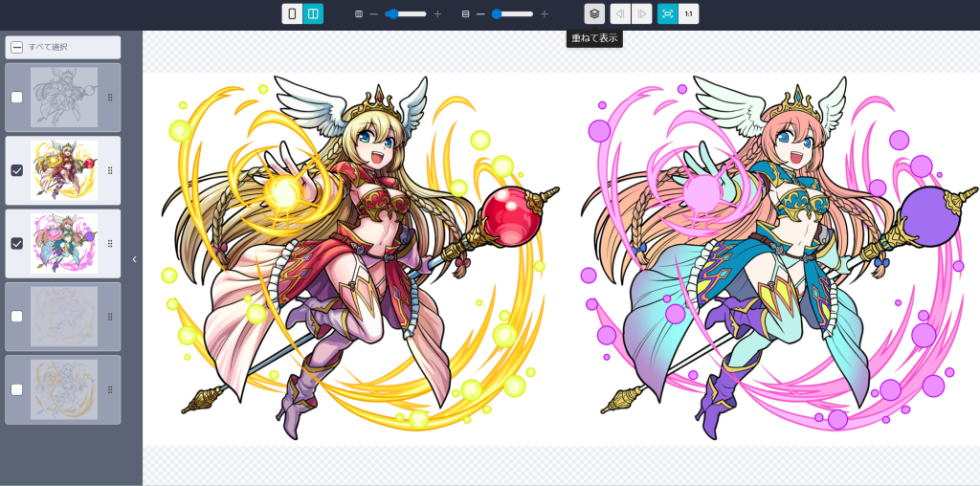Click the first slider's blue handle

391,14
